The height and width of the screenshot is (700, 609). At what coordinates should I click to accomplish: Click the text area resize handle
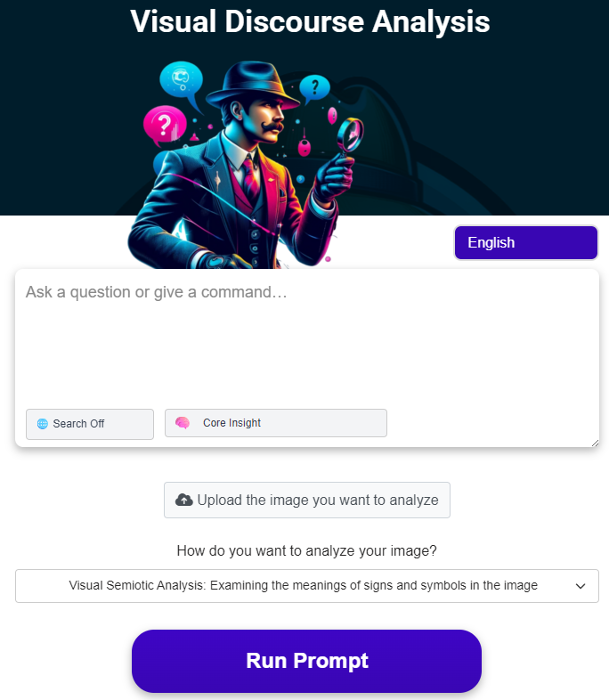point(595,443)
